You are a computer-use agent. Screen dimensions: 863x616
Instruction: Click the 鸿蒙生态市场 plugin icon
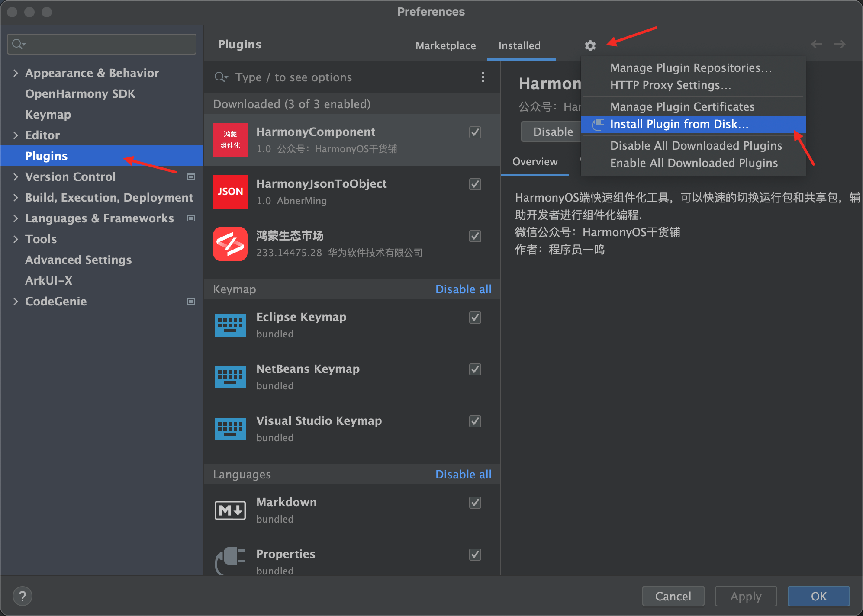230,244
